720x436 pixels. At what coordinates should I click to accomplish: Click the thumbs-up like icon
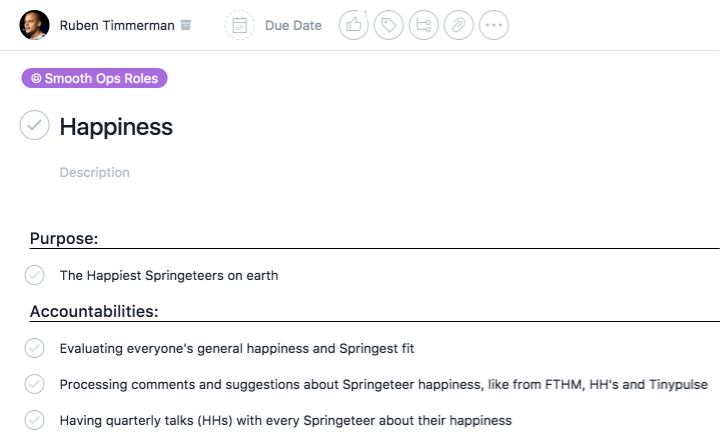tap(354, 25)
